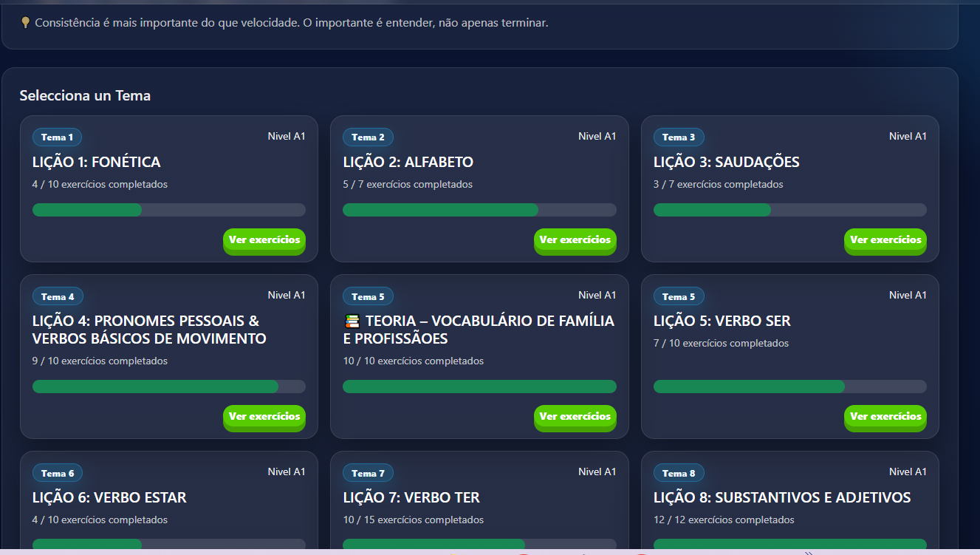
Task: Click the Lição 3: Saudações progress bar
Action: pyautogui.click(x=790, y=210)
